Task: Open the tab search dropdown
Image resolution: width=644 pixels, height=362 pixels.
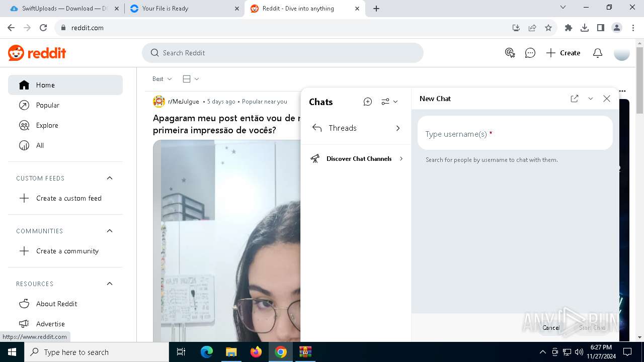Action: coord(563,8)
